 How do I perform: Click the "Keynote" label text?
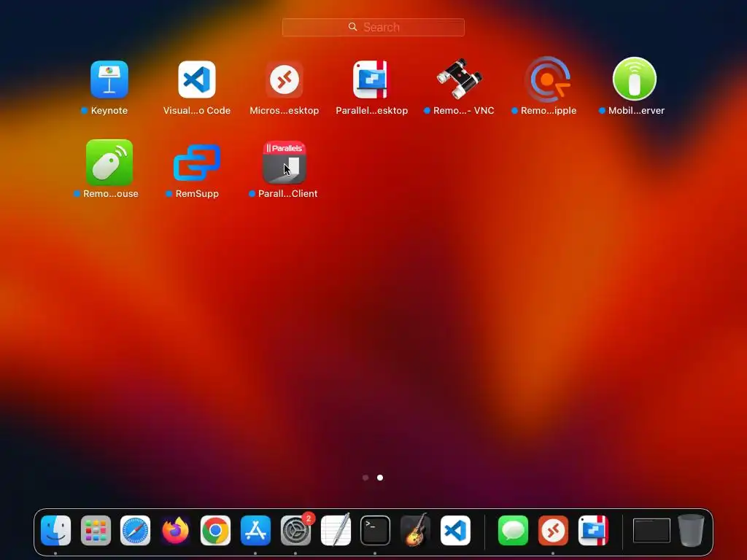[x=109, y=111]
